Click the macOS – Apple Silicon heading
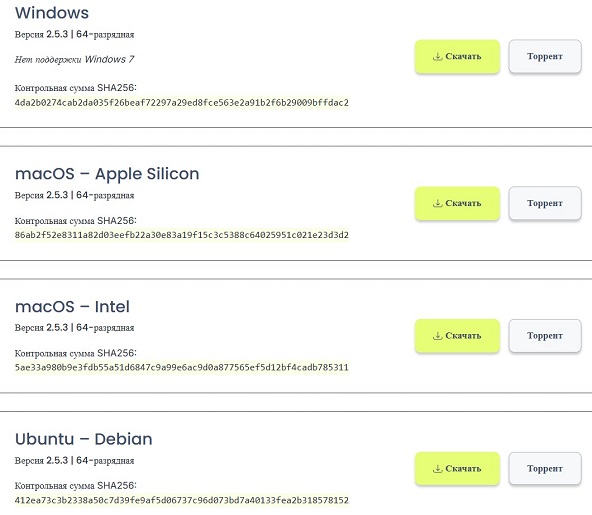The width and height of the screenshot is (592, 515). point(107,174)
